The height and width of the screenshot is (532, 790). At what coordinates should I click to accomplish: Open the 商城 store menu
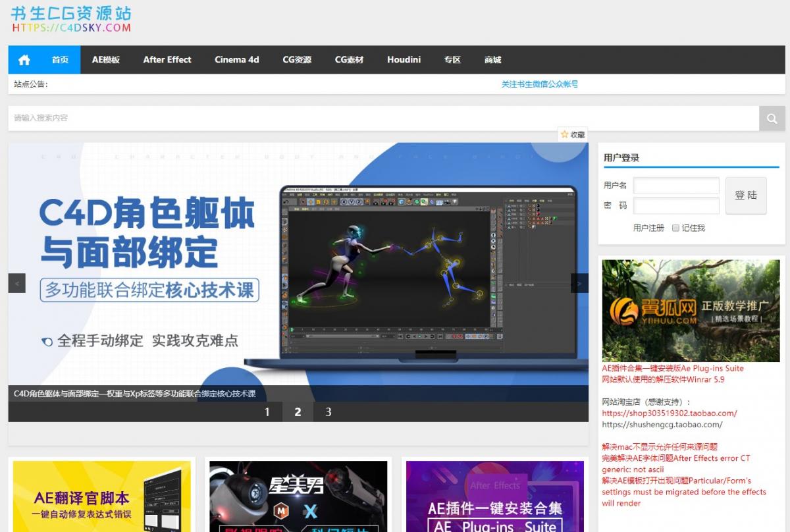point(492,60)
